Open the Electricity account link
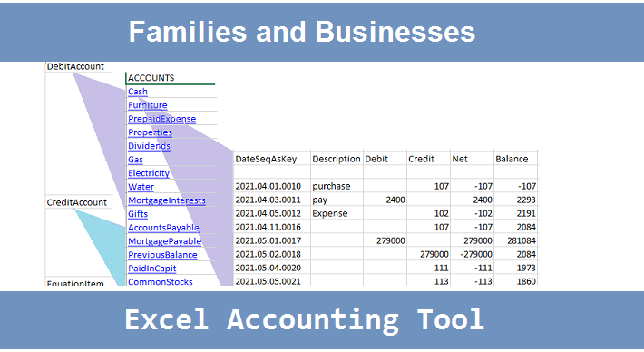Image resolution: width=644 pixels, height=352 pixels. 149,173
